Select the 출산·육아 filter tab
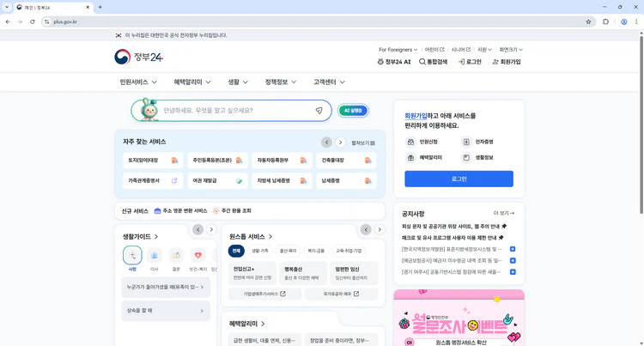This screenshot has height=346, width=644. coord(289,251)
